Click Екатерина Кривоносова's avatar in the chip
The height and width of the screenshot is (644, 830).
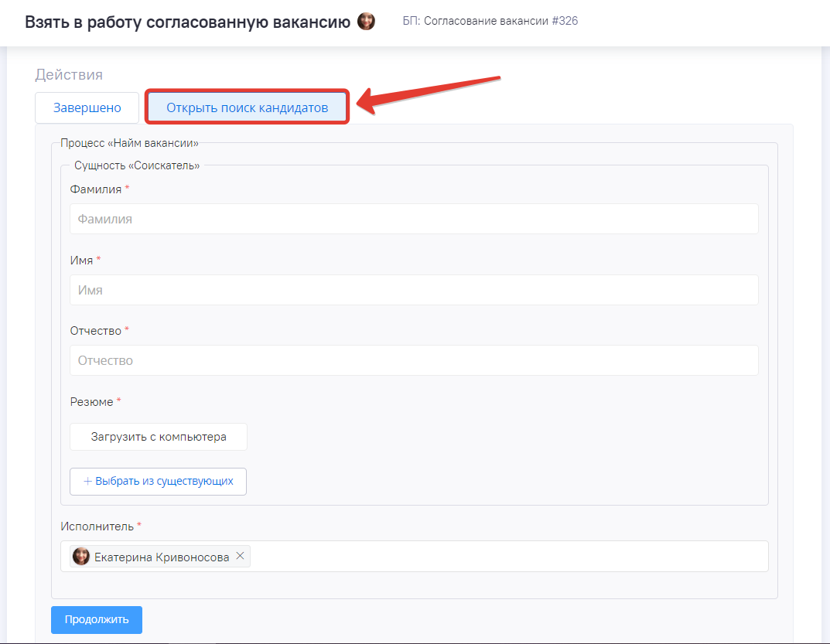click(81, 557)
